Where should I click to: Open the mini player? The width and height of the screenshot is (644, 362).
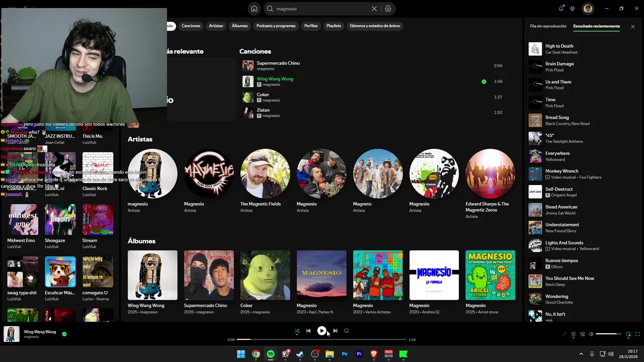628,334
